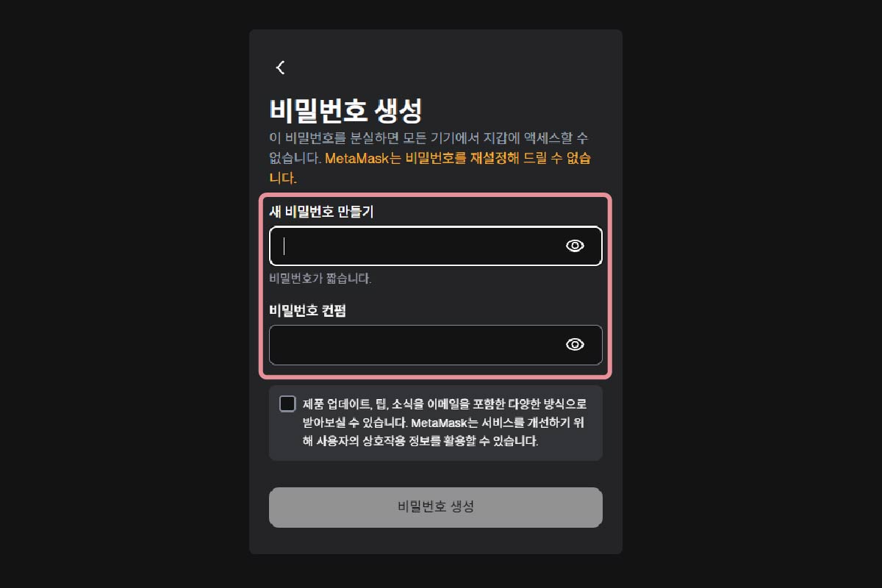Show password with eye icon in 새 비밀번호 만들기 field
The height and width of the screenshot is (588, 882).
coord(575,245)
